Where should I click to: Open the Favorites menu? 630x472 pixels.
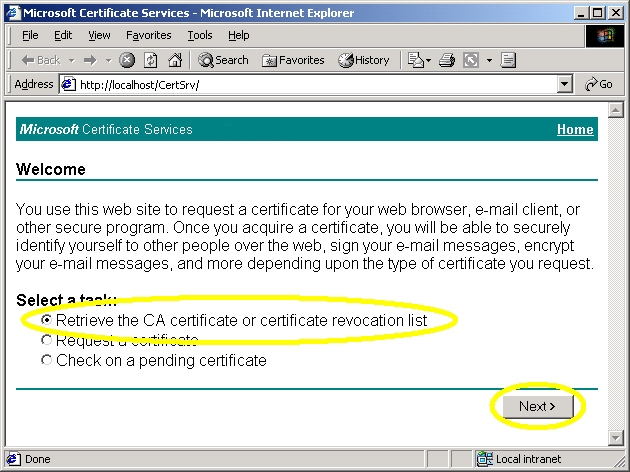149,35
